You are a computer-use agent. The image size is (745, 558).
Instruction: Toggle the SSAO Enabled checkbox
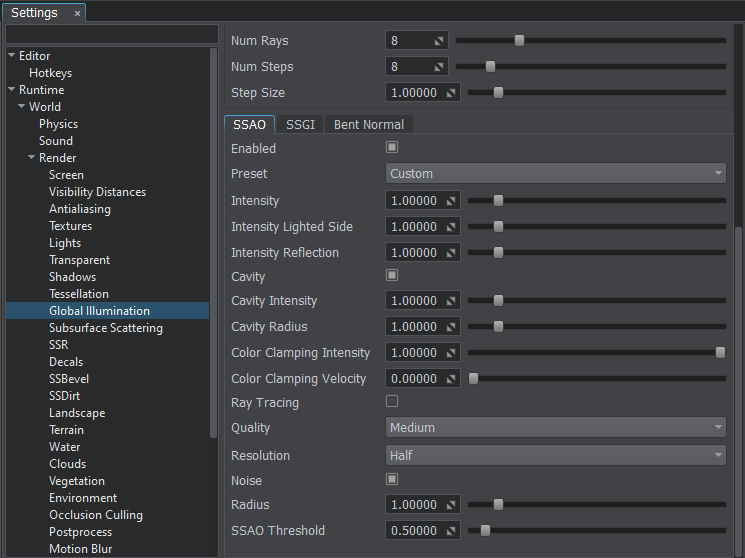392,148
